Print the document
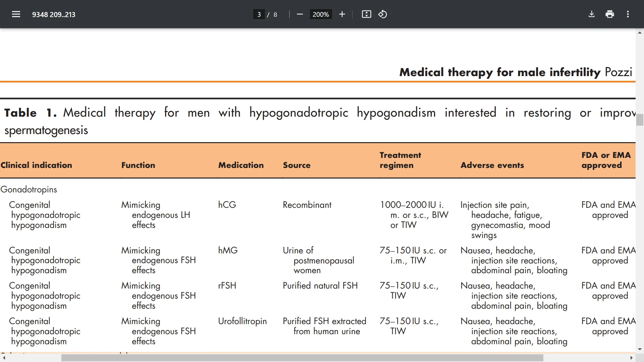Viewport: 644px width, 362px height. click(x=610, y=14)
